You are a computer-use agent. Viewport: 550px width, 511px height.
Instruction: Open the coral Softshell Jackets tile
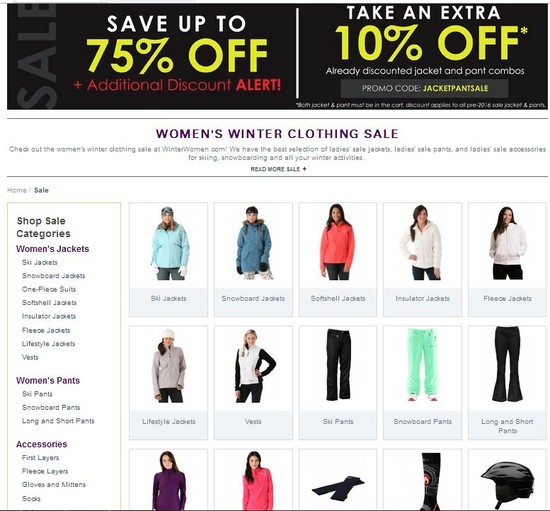click(338, 259)
